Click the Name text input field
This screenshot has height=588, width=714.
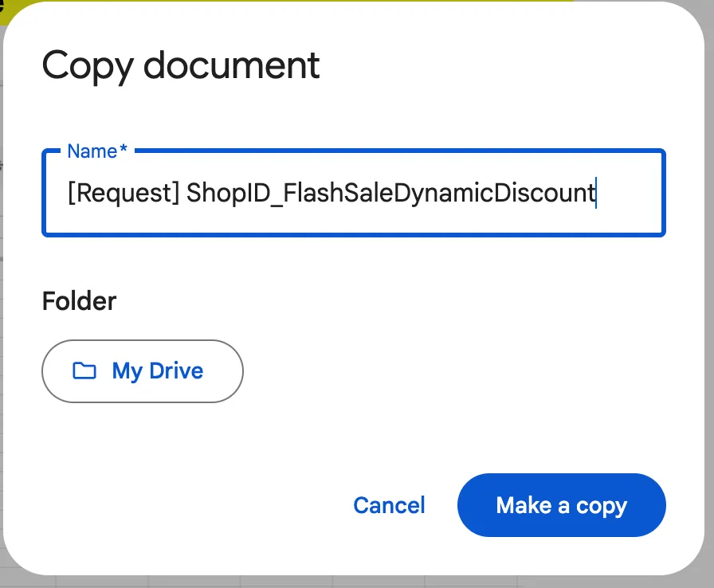pos(353,193)
